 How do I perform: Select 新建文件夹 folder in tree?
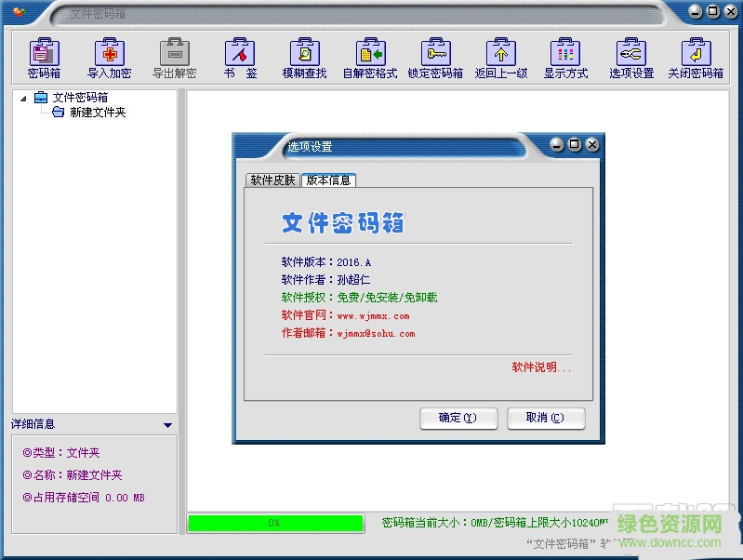point(89,113)
